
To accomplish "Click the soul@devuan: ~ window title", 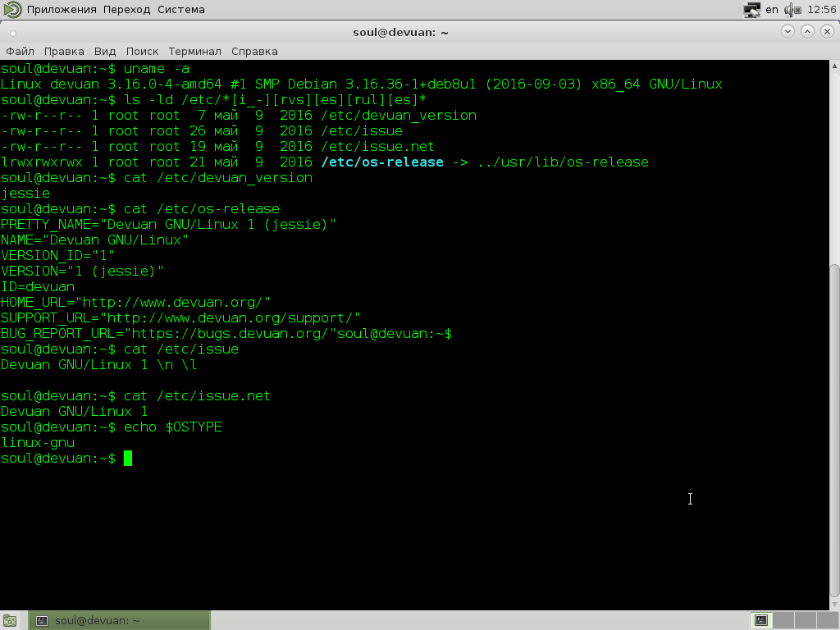I will [x=400, y=32].
